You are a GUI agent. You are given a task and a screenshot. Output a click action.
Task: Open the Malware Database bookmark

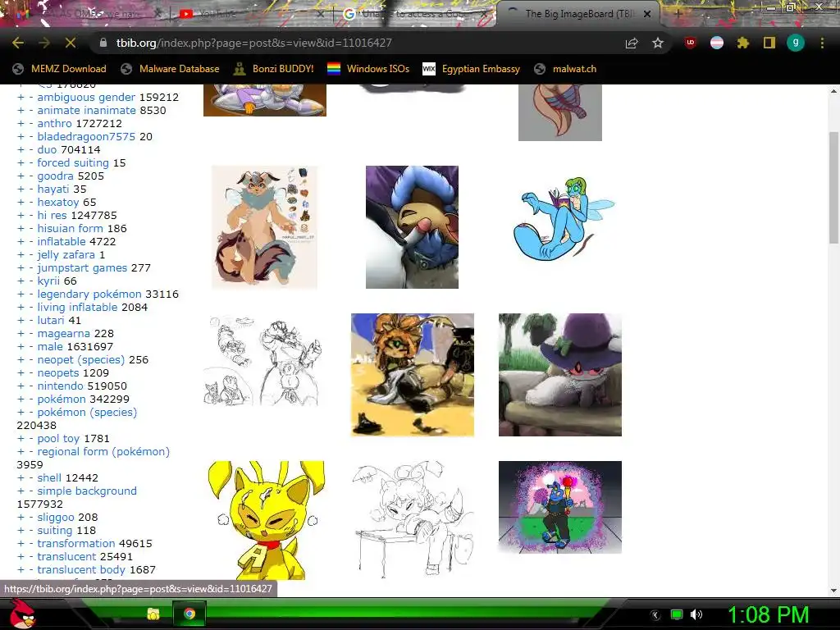pyautogui.click(x=170, y=69)
